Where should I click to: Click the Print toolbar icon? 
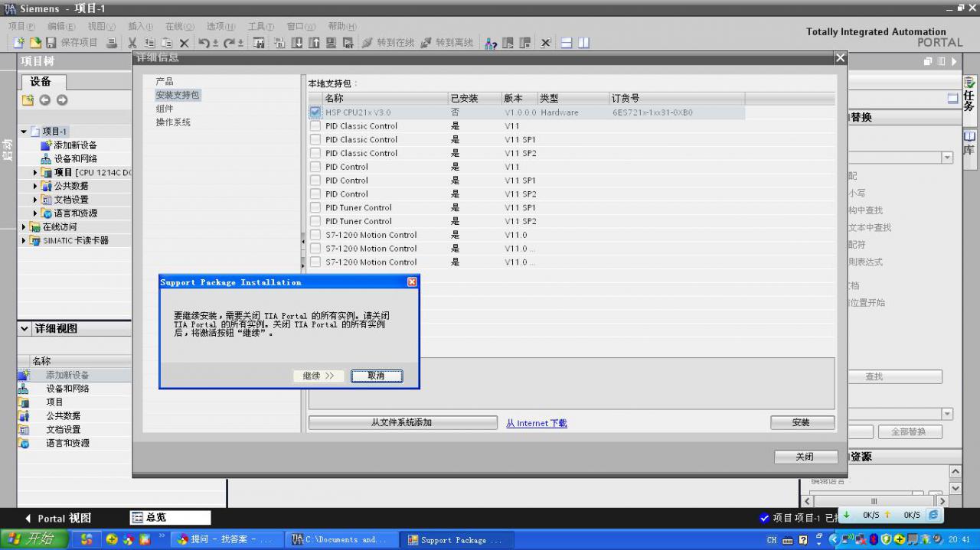click(x=112, y=43)
